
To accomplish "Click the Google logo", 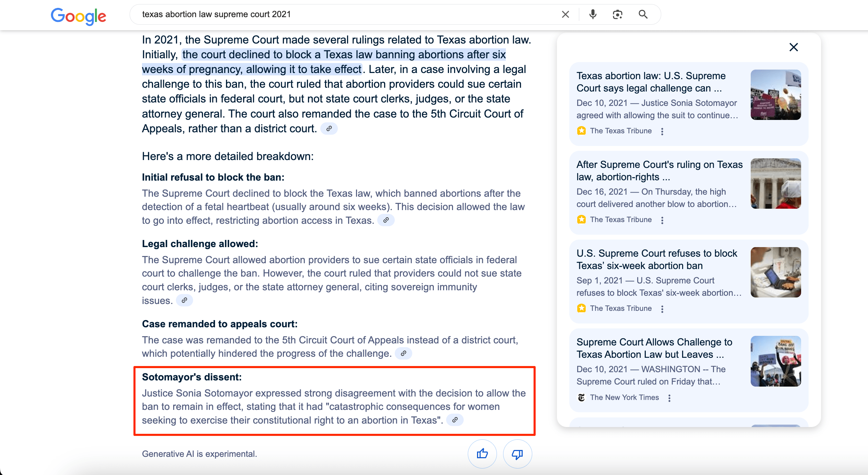I will pyautogui.click(x=79, y=16).
